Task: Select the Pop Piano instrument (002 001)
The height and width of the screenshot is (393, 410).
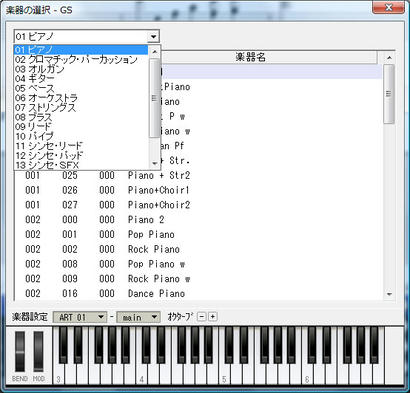Action: tap(199, 234)
